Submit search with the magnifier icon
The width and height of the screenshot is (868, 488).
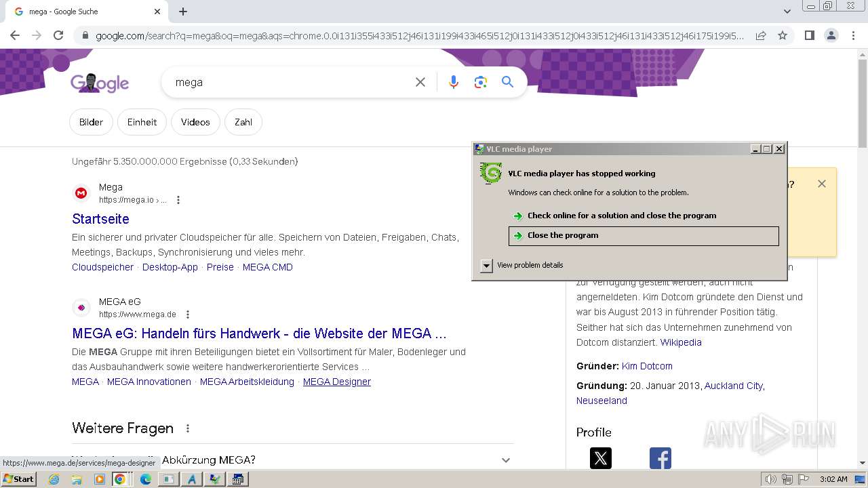[x=507, y=82]
